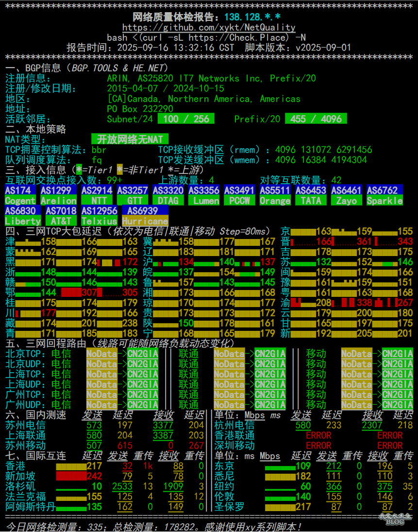The height and width of the screenshot is (532, 418).
Task: Click the 238 latency in 藏 row
Action: click(x=130, y=323)
